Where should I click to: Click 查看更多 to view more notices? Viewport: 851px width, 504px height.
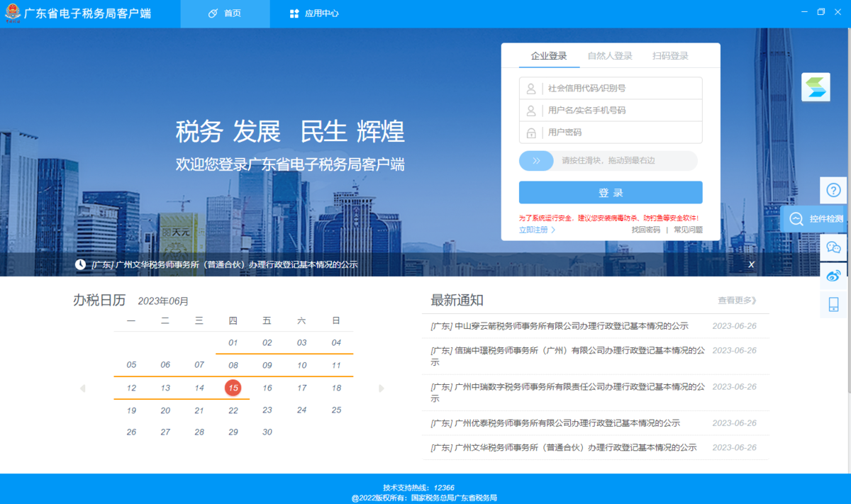click(738, 301)
